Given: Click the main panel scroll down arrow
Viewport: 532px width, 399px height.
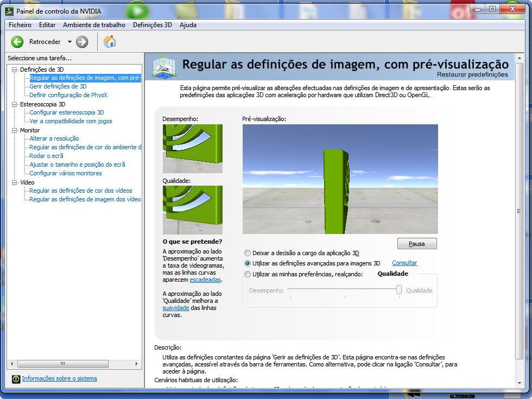Looking at the screenshot, I should click(519, 383).
